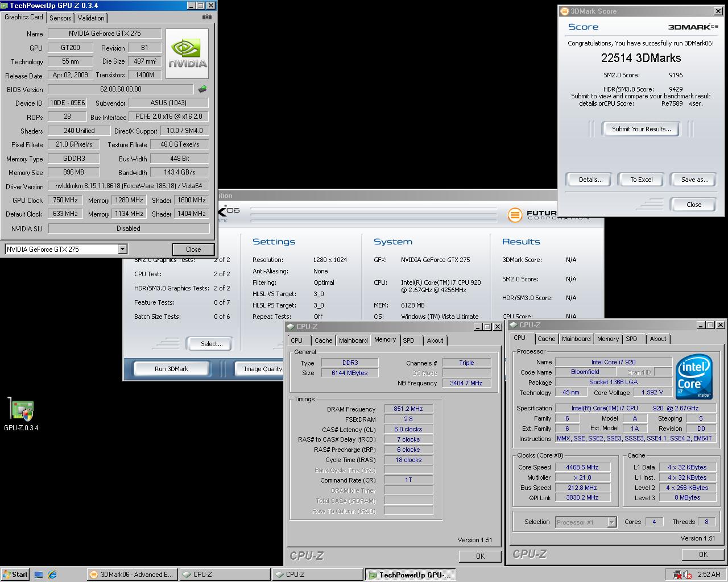Click the DRAM Frequency 851.2 MHz value
The image size is (728, 582).
click(x=408, y=409)
